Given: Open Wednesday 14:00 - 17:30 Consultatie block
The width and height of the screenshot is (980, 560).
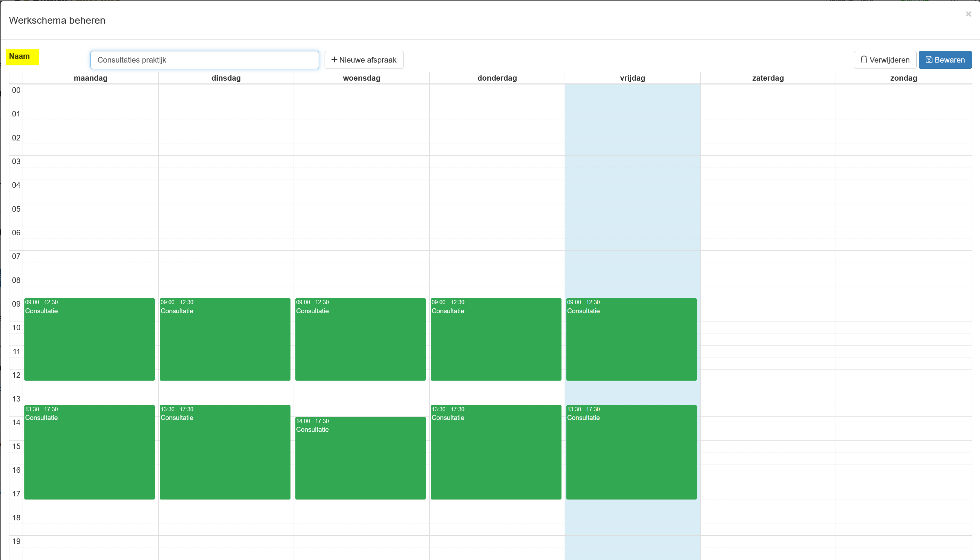Looking at the screenshot, I should pyautogui.click(x=360, y=458).
